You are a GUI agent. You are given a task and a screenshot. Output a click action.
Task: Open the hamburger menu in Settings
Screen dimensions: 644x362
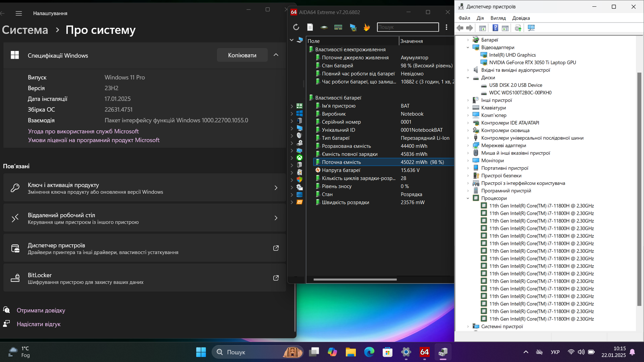(19, 13)
